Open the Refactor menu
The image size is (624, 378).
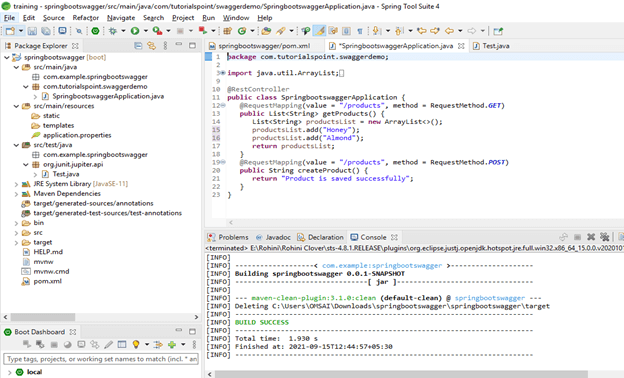pos(86,18)
